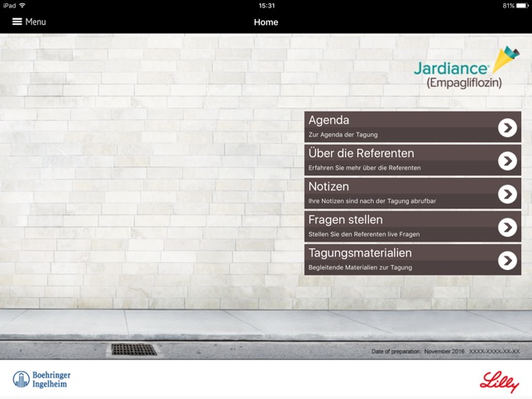
Task: Click 'Begleitende Materialien zur Tagung' text
Action: coord(360,267)
